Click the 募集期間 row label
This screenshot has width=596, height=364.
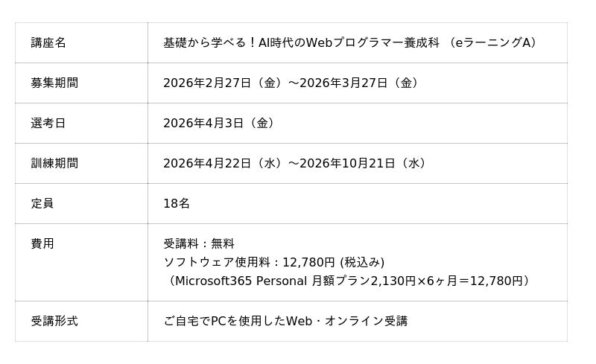coord(54,83)
